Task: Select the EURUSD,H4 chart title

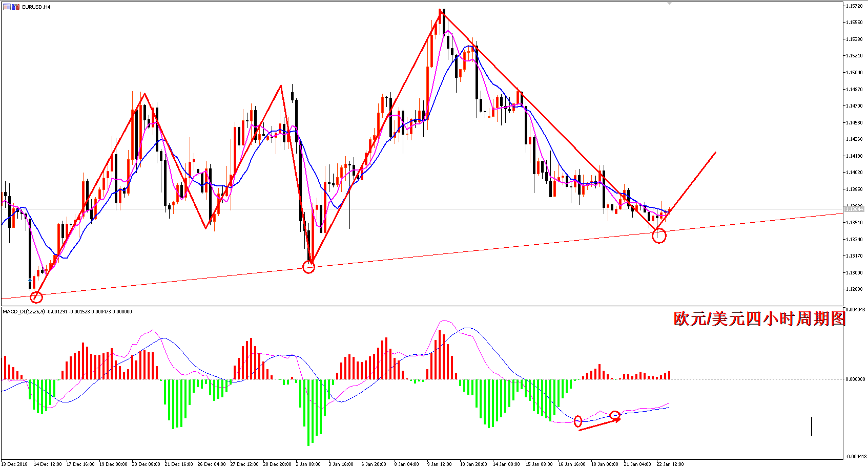Action: point(36,7)
